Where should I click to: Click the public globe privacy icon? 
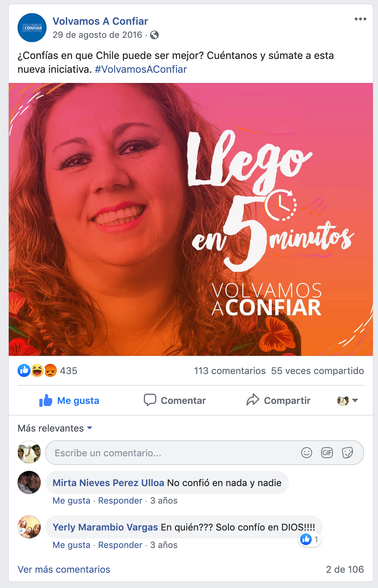[154, 35]
